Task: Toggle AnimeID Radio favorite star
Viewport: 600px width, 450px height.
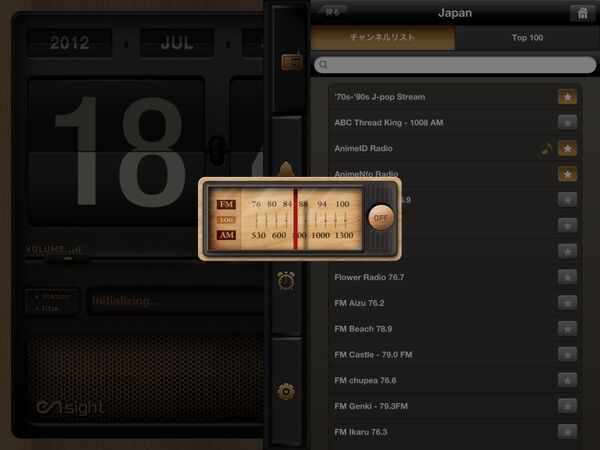Action: (x=567, y=148)
